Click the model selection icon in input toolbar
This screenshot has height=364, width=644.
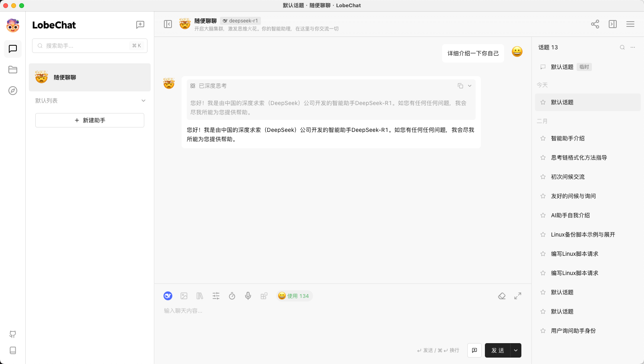pyautogui.click(x=168, y=296)
